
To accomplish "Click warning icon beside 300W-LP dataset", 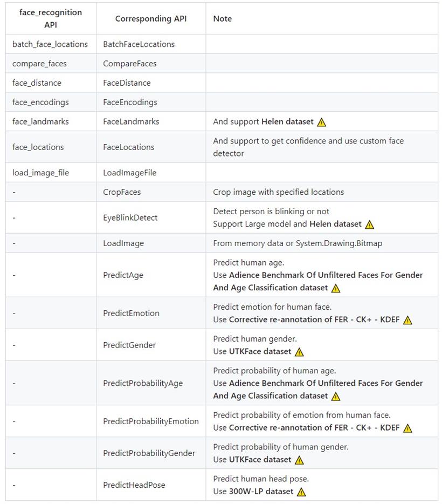I will pos(301,492).
